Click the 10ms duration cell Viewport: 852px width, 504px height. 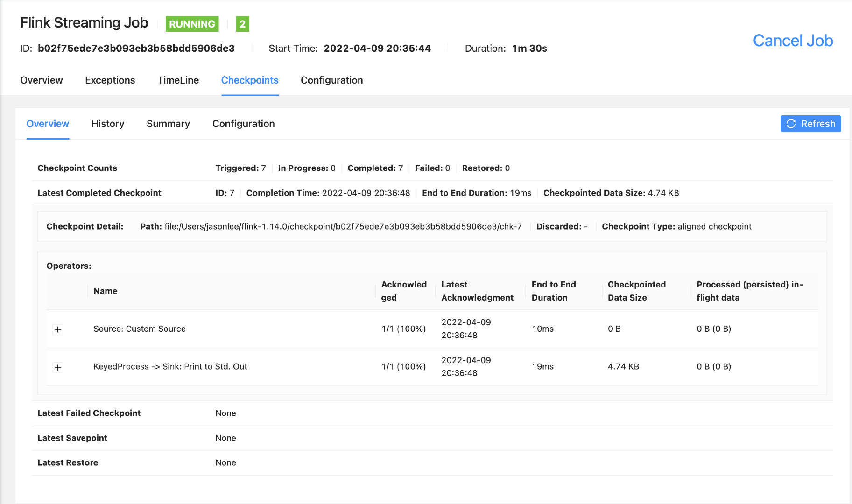[x=543, y=329]
